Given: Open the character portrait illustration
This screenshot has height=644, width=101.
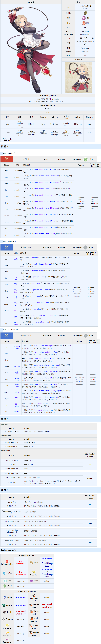Looking at the screenshot, I should point(31,49).
